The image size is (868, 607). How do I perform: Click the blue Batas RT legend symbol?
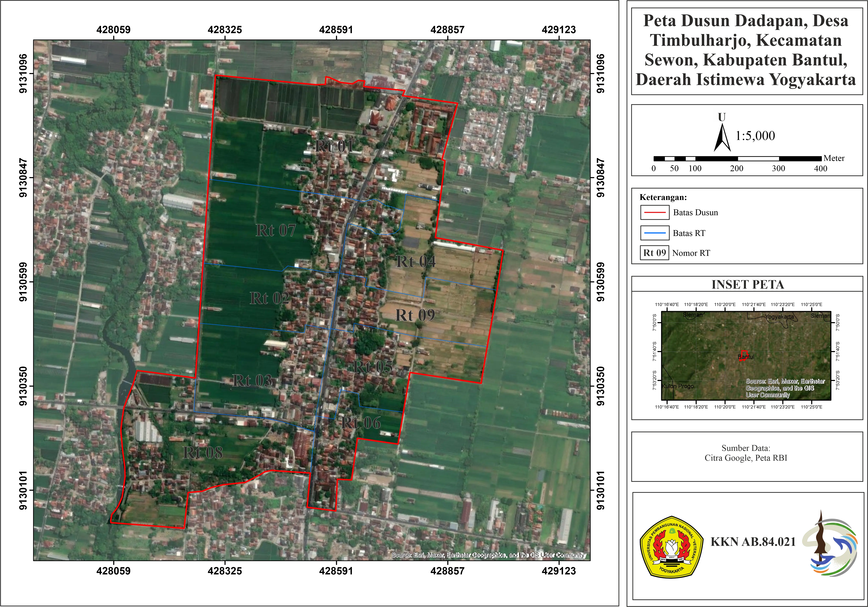[x=654, y=233]
